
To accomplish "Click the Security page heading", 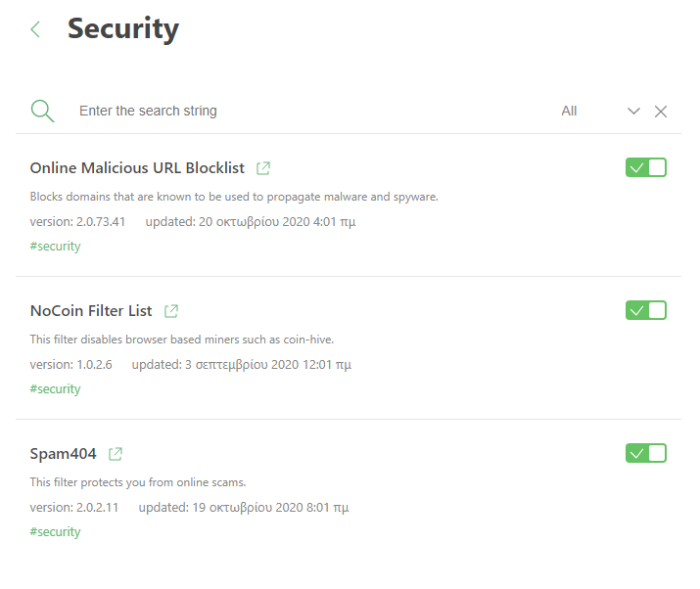I will click(x=123, y=29).
